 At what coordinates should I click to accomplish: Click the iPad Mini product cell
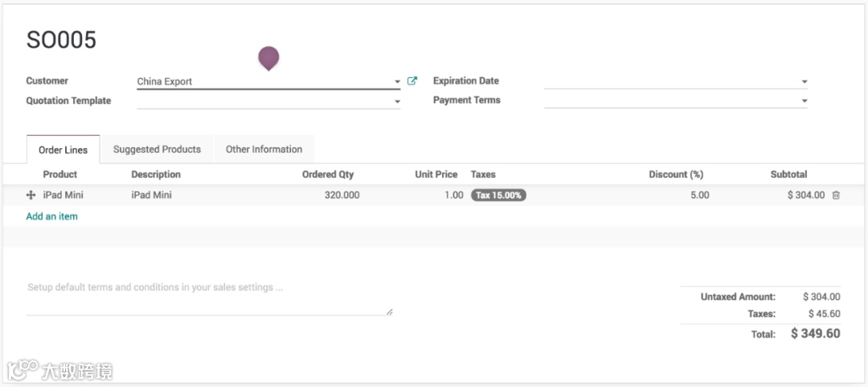[63, 196]
